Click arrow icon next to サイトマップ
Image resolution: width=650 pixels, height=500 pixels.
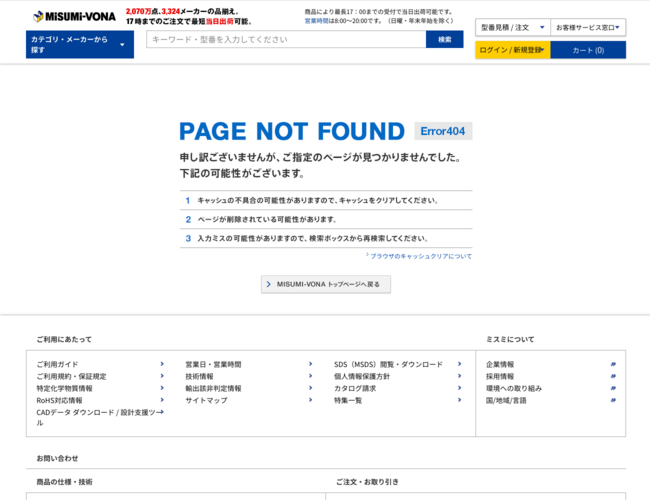point(310,400)
